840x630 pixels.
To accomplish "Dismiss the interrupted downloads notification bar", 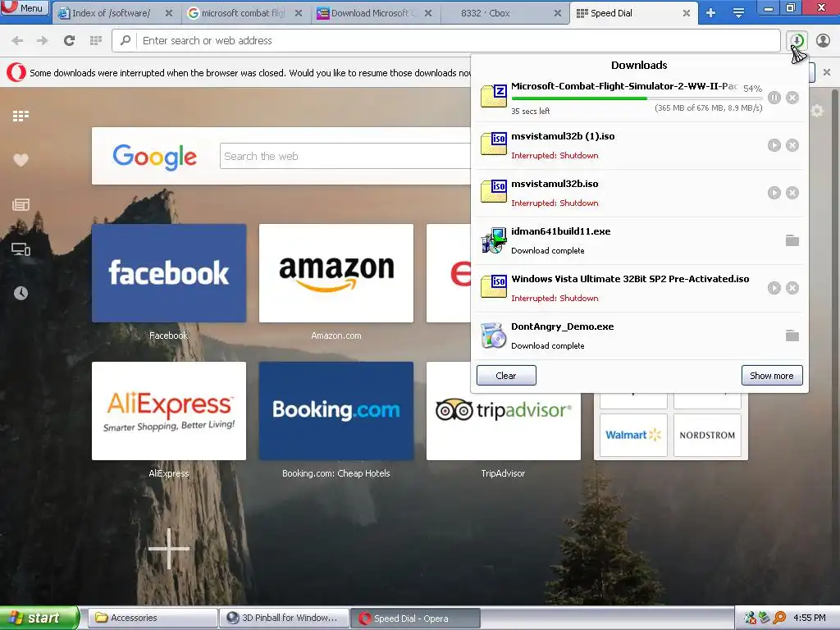I will point(827,72).
